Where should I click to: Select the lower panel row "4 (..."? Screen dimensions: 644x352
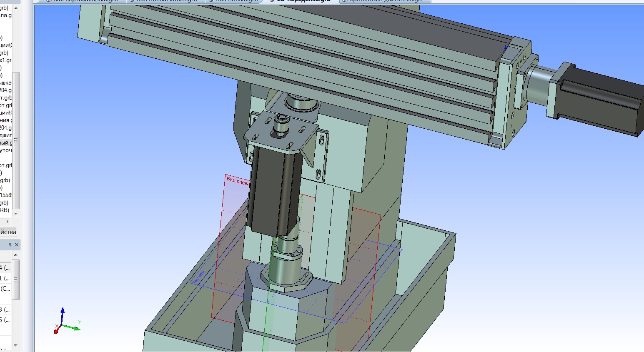click(5, 268)
